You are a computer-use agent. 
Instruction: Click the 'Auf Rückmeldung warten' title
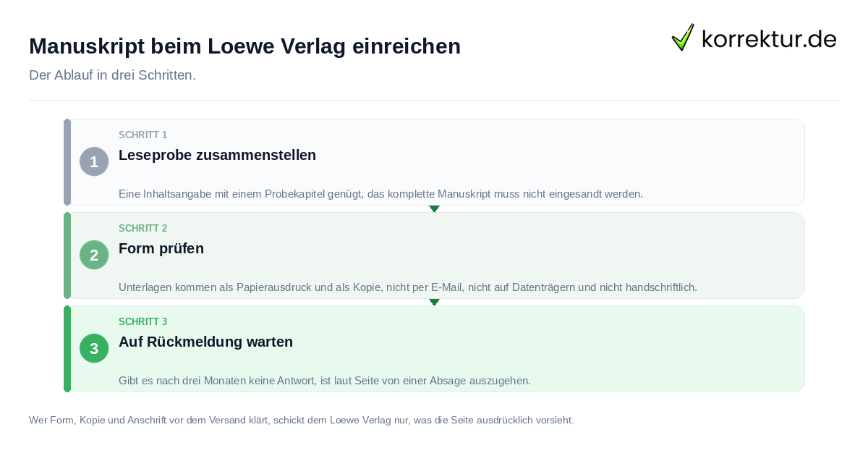[205, 342]
